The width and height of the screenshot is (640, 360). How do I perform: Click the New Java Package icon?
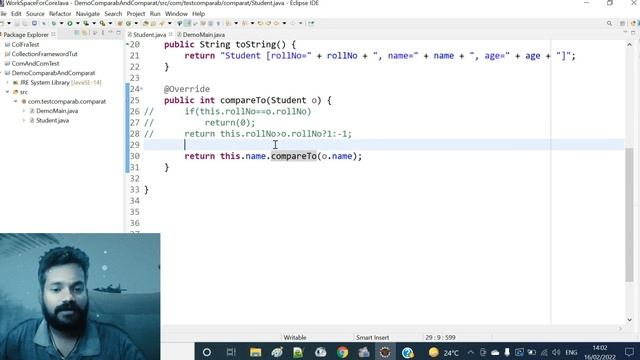coord(120,23)
